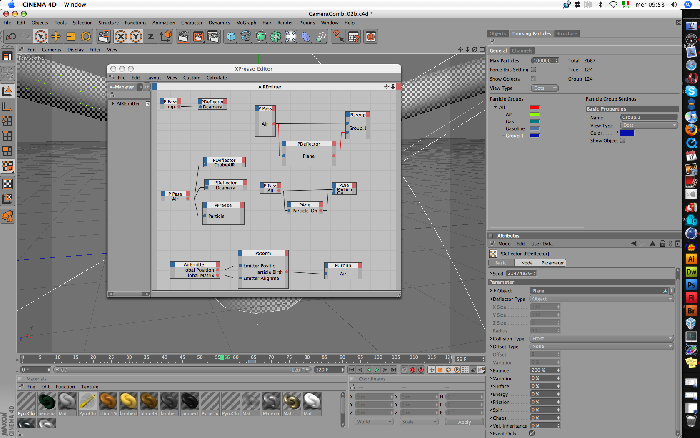The width and height of the screenshot is (700, 438).
Task: Open the Render Settings icon in the toolbar
Action: (213, 36)
